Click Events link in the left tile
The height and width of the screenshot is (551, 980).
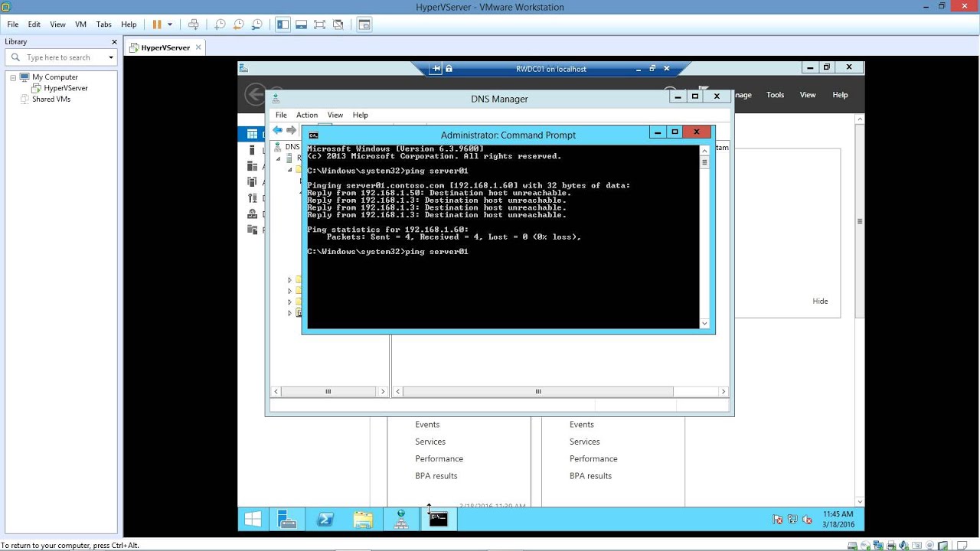coord(427,424)
